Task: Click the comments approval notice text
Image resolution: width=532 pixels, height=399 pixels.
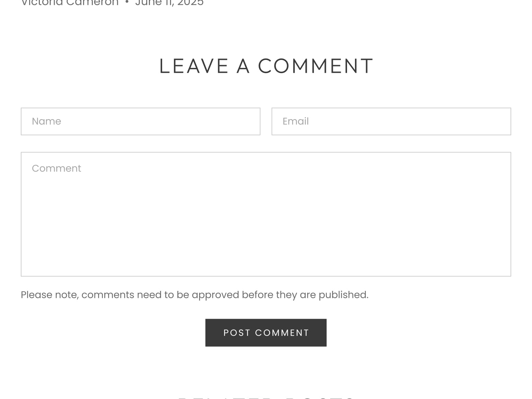Action: 194,295
